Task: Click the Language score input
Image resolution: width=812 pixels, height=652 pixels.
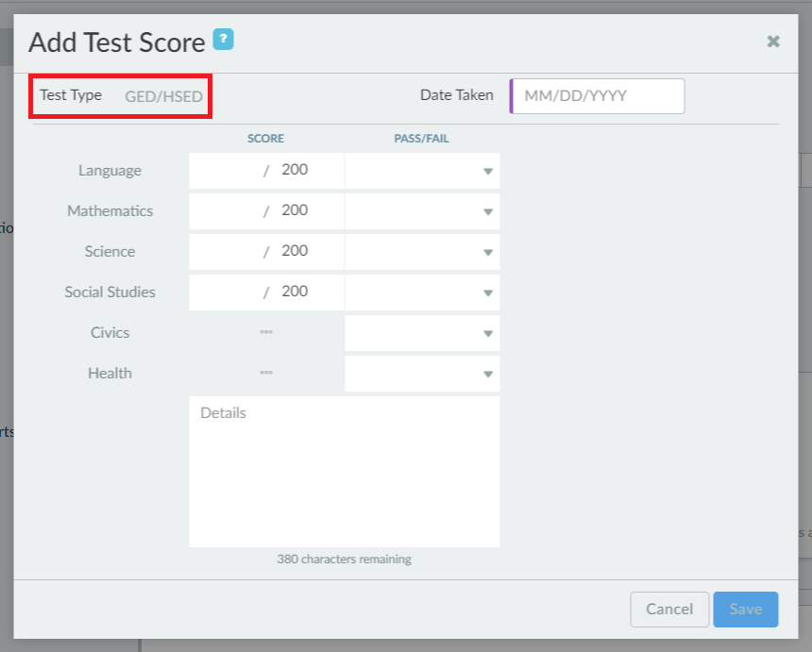Action: (x=227, y=171)
